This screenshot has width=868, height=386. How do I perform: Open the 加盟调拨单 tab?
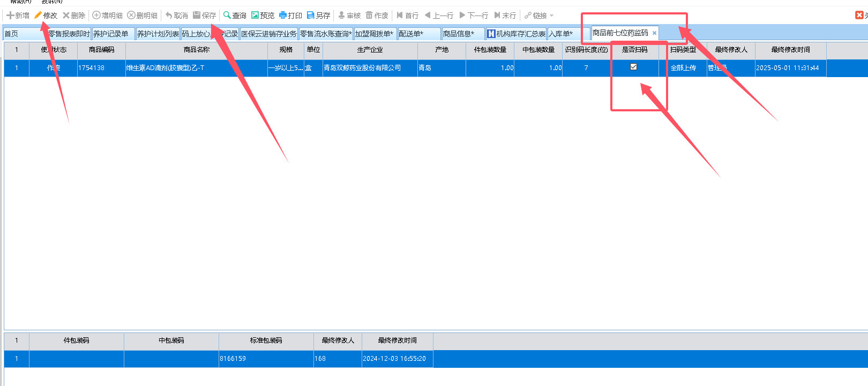point(375,34)
